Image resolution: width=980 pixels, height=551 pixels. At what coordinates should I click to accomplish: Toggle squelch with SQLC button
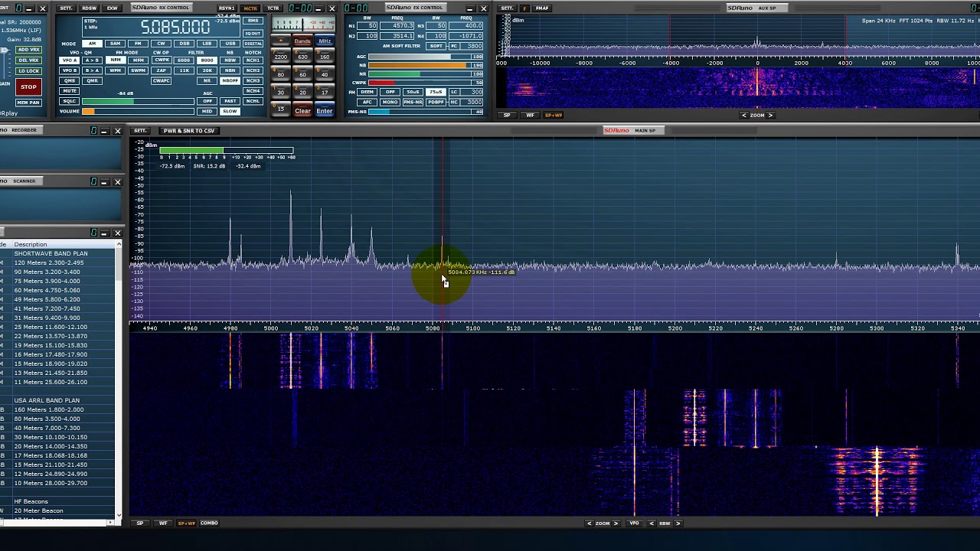point(69,101)
